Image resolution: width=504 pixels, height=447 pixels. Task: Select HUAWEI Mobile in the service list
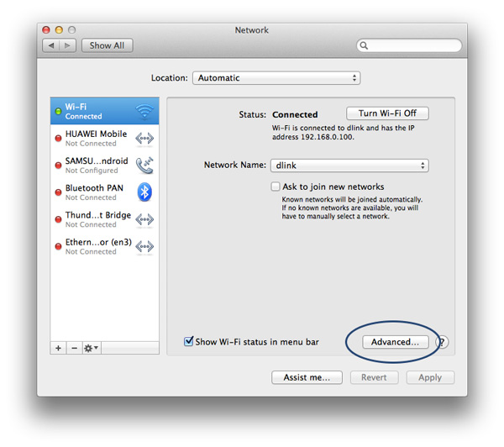pyautogui.click(x=105, y=139)
